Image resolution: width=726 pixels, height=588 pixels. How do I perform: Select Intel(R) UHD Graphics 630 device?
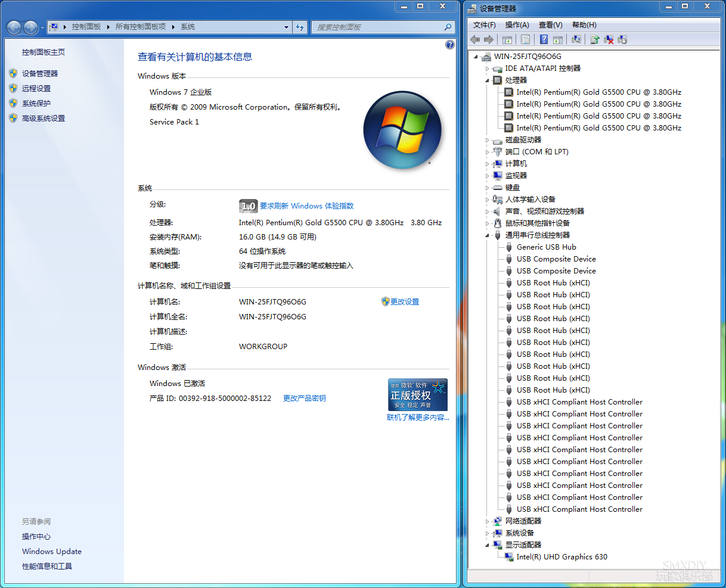(x=562, y=557)
